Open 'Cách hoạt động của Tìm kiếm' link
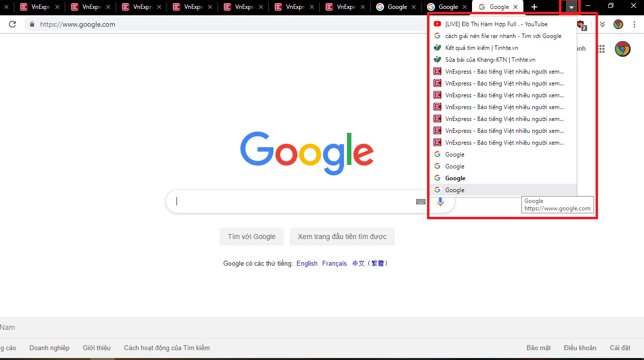 click(167, 348)
